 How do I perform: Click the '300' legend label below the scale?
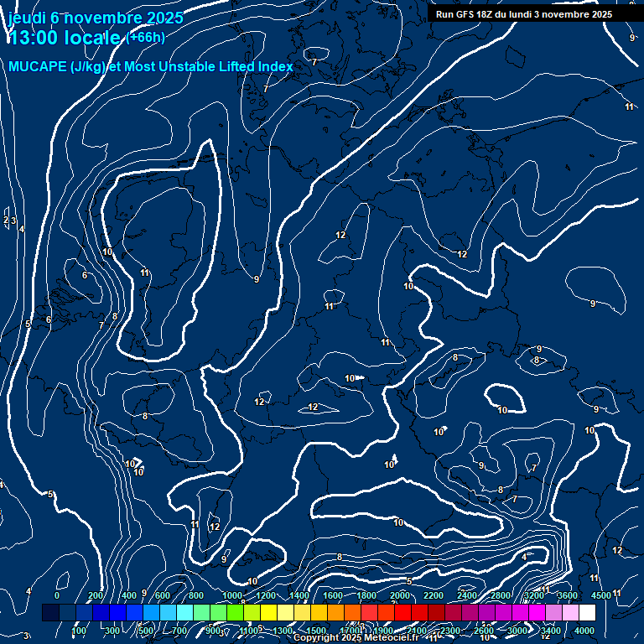[x=112, y=631]
